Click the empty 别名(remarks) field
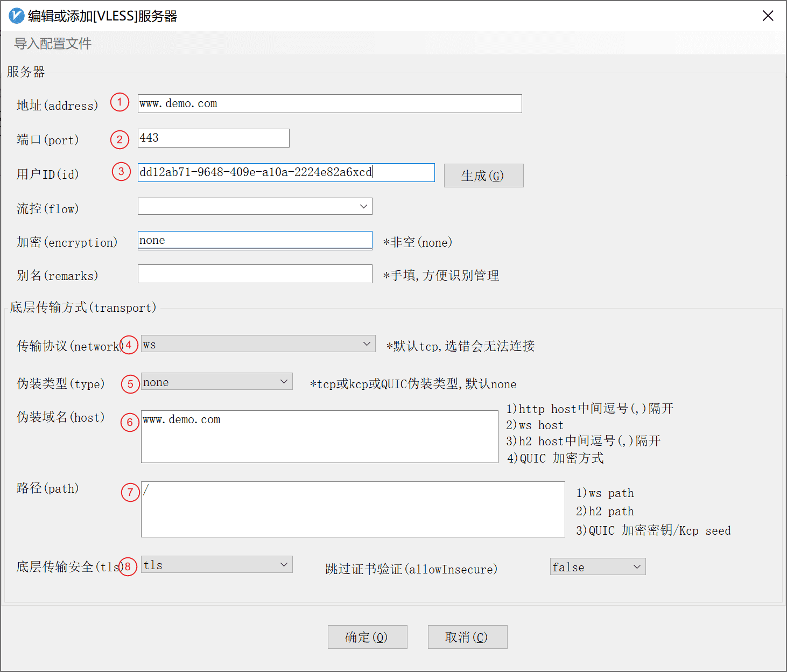 pyautogui.click(x=255, y=274)
